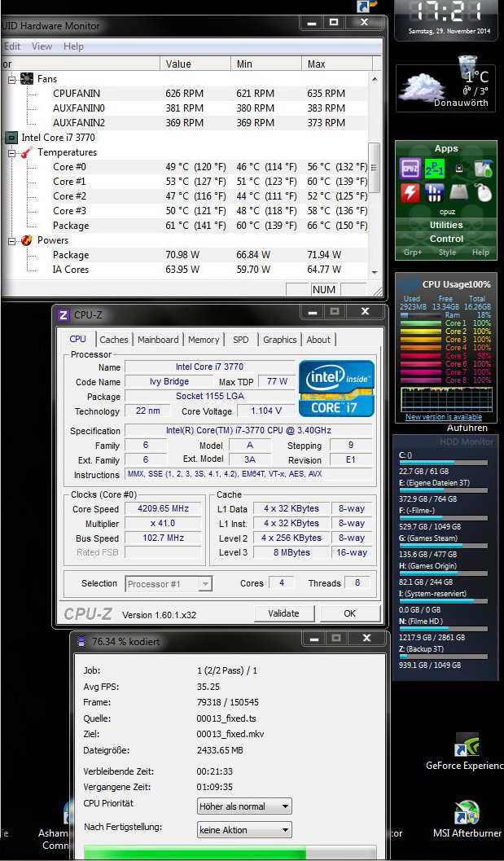Viewport: 504px width, 861px height.
Task: Open the Help menu in Hardware Monitor
Action: (x=73, y=46)
